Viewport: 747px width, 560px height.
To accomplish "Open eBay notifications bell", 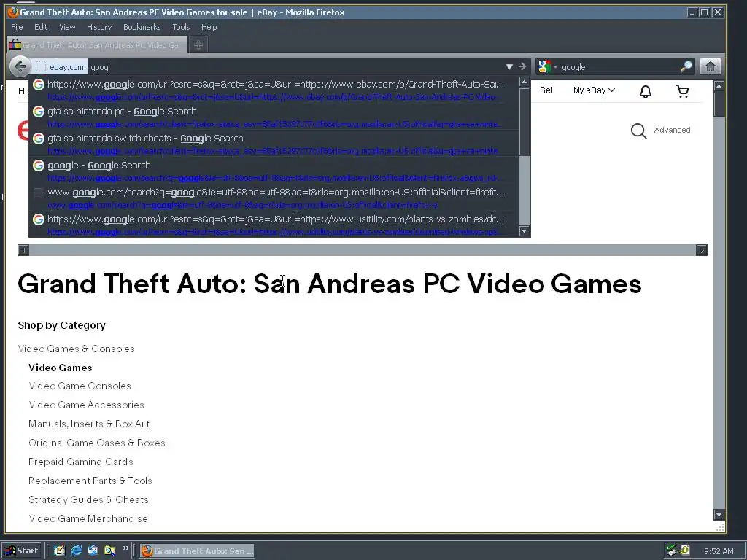I will pos(646,91).
